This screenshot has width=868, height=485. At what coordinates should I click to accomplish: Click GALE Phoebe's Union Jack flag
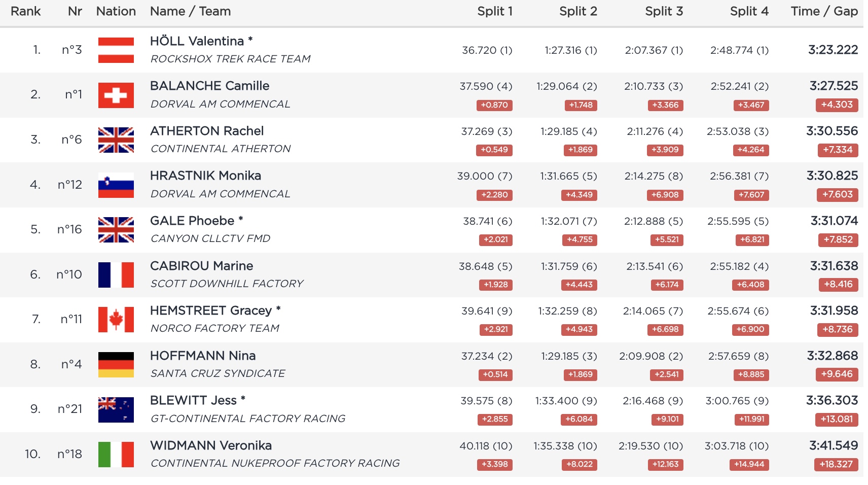pyautogui.click(x=116, y=230)
